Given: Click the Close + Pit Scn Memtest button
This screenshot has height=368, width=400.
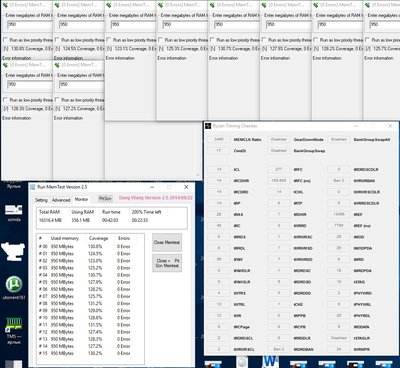Looking at the screenshot, I should point(167,263).
